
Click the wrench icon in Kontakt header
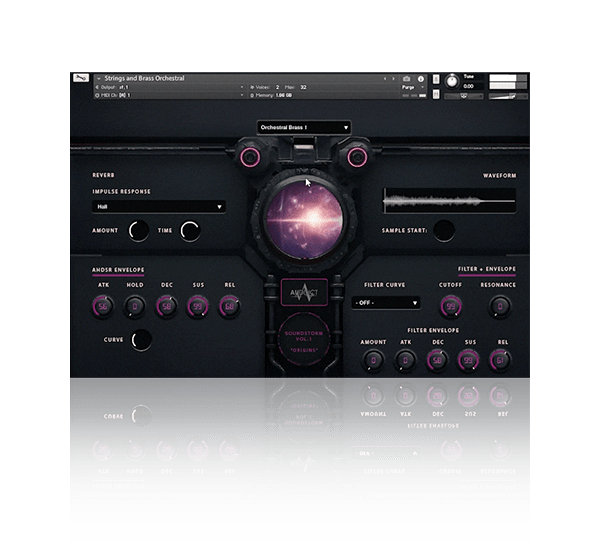[x=81, y=78]
